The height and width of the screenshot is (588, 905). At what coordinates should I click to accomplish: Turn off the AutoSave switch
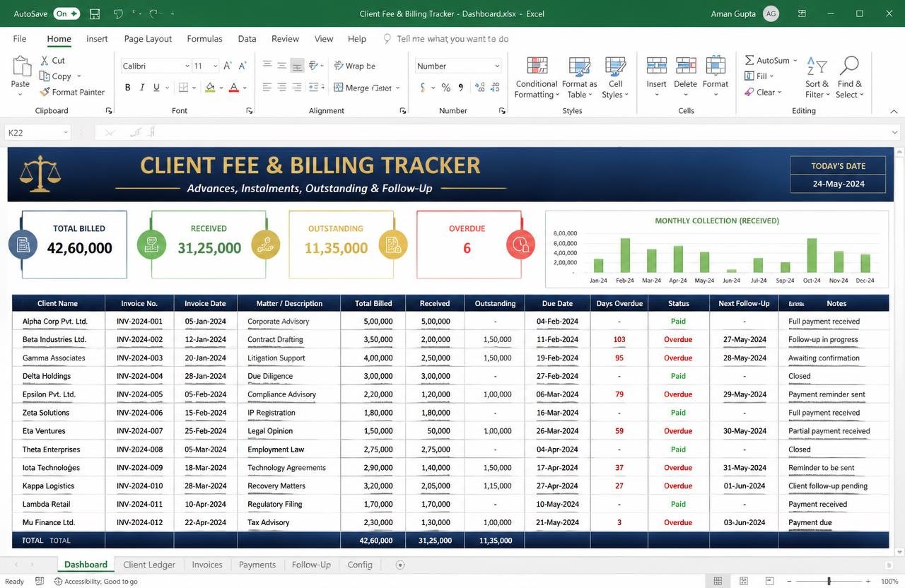[x=67, y=13]
